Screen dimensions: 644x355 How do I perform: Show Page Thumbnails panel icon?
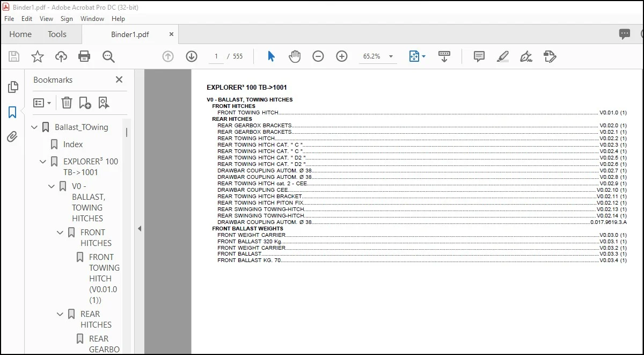point(13,87)
